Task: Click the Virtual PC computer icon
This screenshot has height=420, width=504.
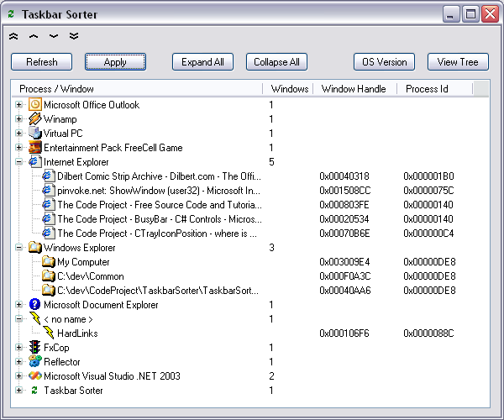Action: coord(35,133)
